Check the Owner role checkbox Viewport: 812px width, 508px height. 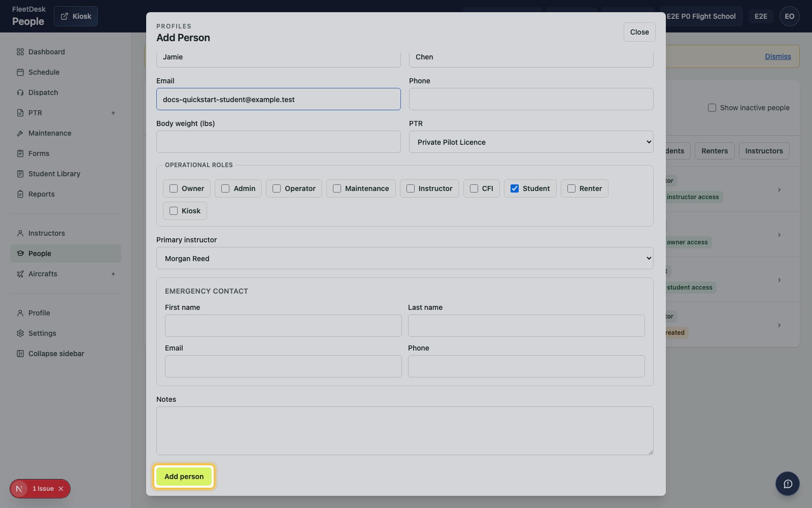(x=174, y=188)
